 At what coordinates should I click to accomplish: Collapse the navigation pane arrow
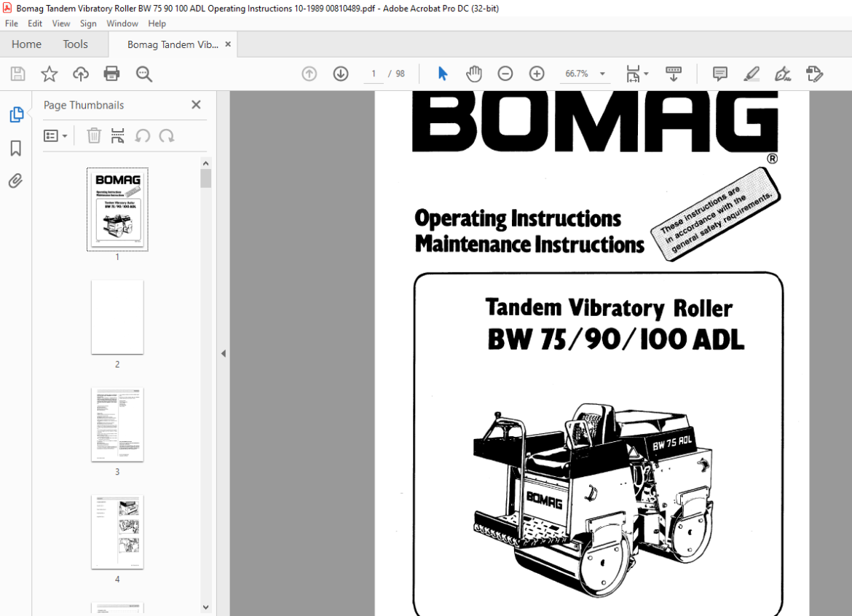[x=224, y=353]
